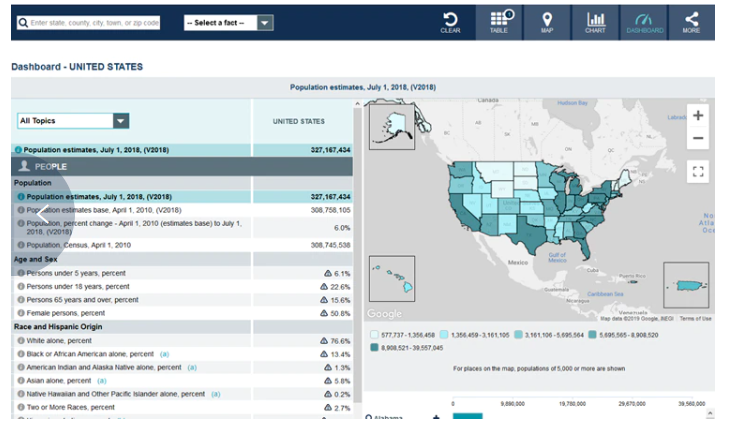Switch to the Map view
The width and height of the screenshot is (732, 436).
click(547, 22)
